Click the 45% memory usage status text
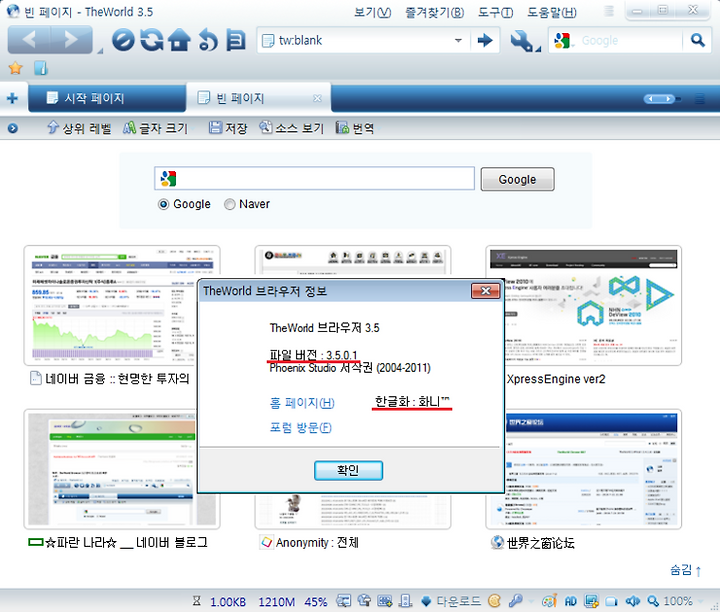This screenshot has width=720, height=612. tap(316, 601)
